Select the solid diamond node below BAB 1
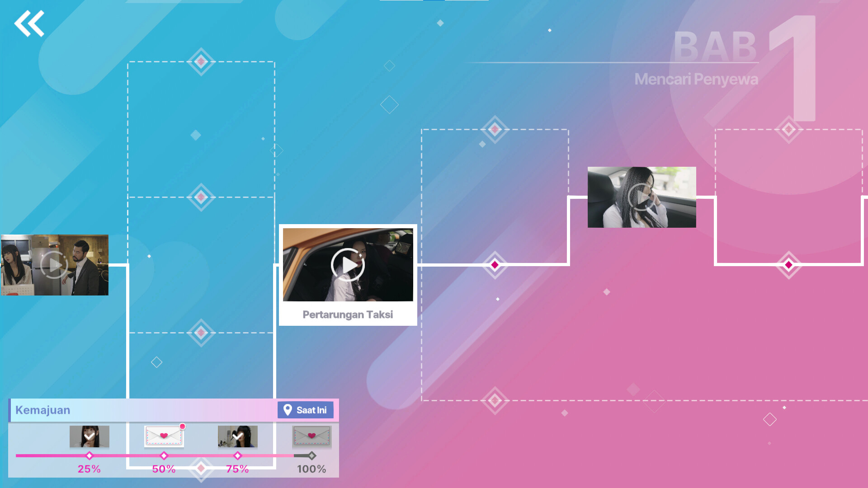The height and width of the screenshot is (488, 868). click(788, 265)
